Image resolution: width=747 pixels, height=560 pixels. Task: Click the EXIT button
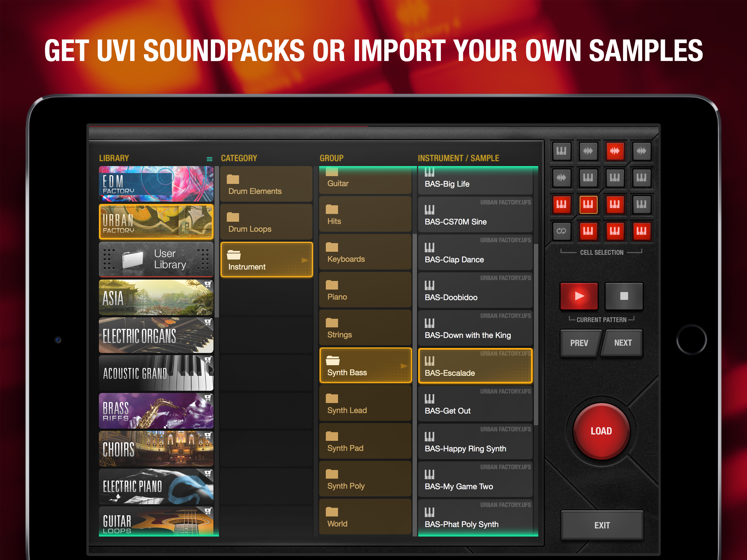pos(602,525)
